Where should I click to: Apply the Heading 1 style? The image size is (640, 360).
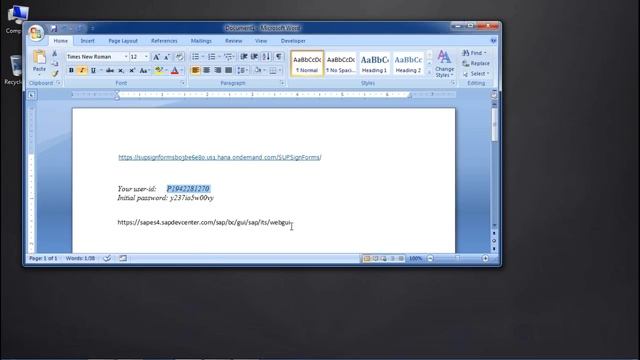pos(374,63)
